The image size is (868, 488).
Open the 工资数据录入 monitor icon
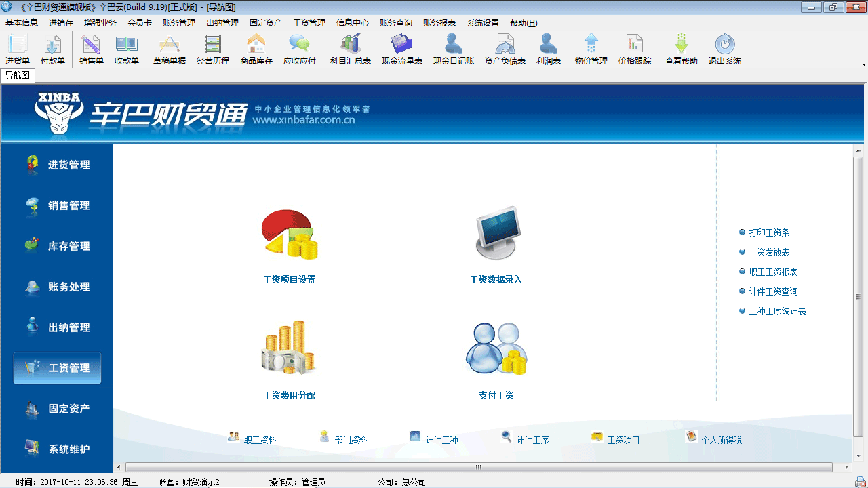(x=498, y=232)
